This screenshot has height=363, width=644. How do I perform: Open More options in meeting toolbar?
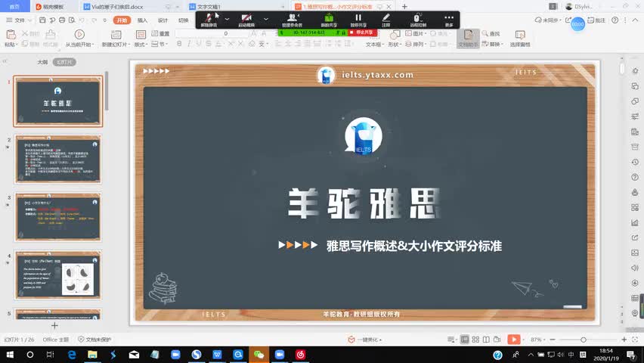(449, 20)
